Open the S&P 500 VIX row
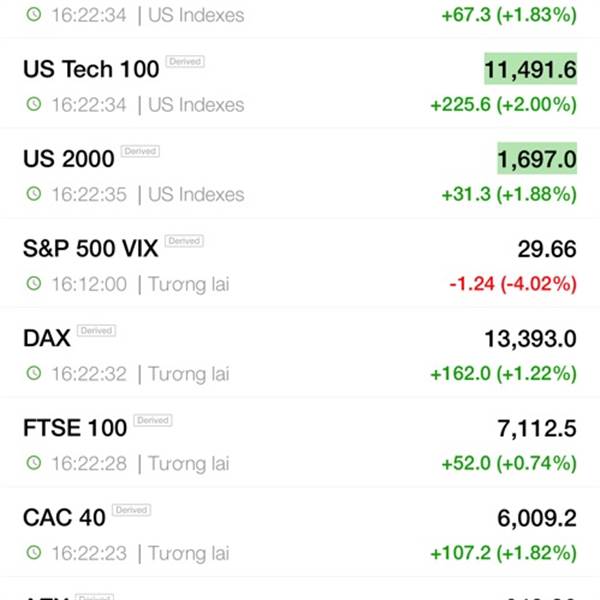 (300, 263)
